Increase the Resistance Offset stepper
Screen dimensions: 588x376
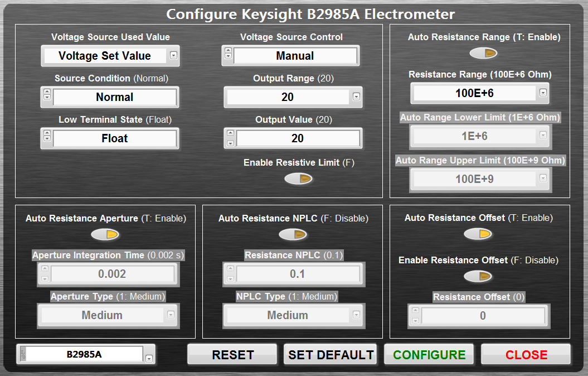click(415, 310)
